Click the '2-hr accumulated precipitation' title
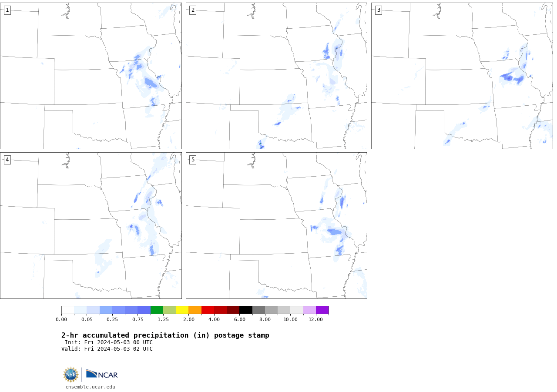The image size is (557, 392). pos(165,335)
